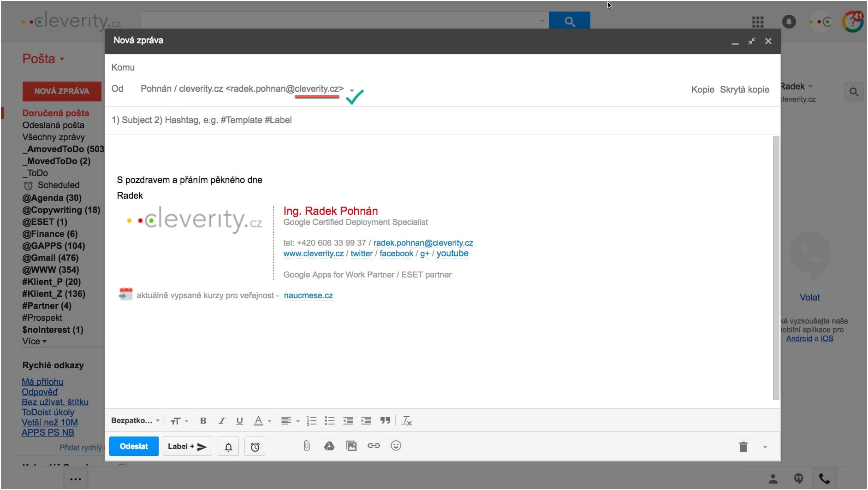Screen dimensions: 868x490
Task: Click into the Subject input field
Action: click(x=415, y=120)
